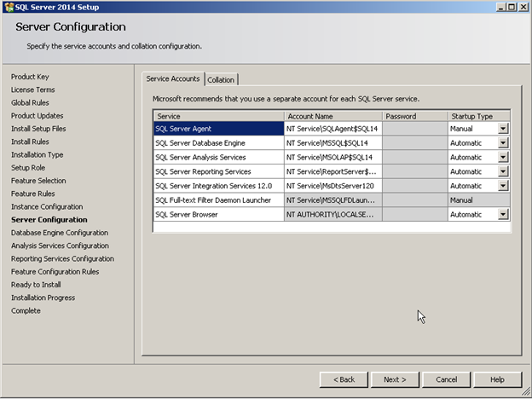Click Analysis Services Configuration step in sidebar

coord(60,246)
